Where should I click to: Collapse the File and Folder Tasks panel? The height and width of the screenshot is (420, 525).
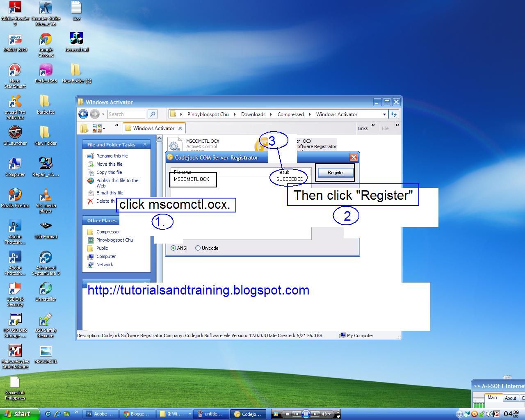pyautogui.click(x=145, y=144)
